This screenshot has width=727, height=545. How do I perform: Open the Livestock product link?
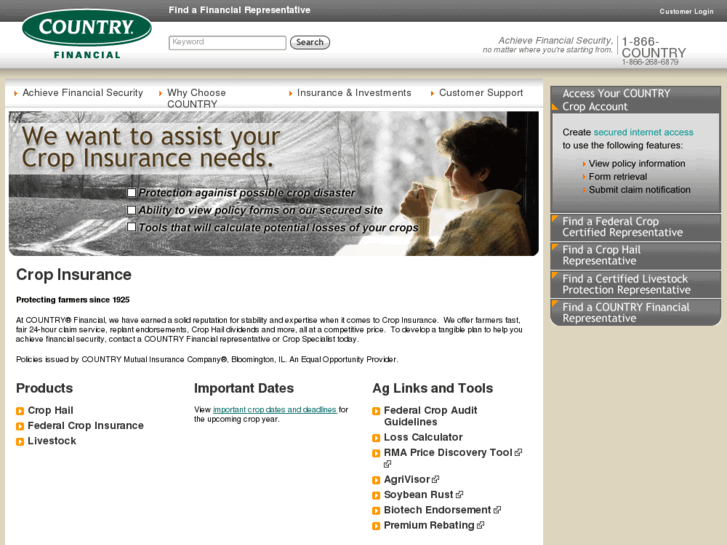51,441
